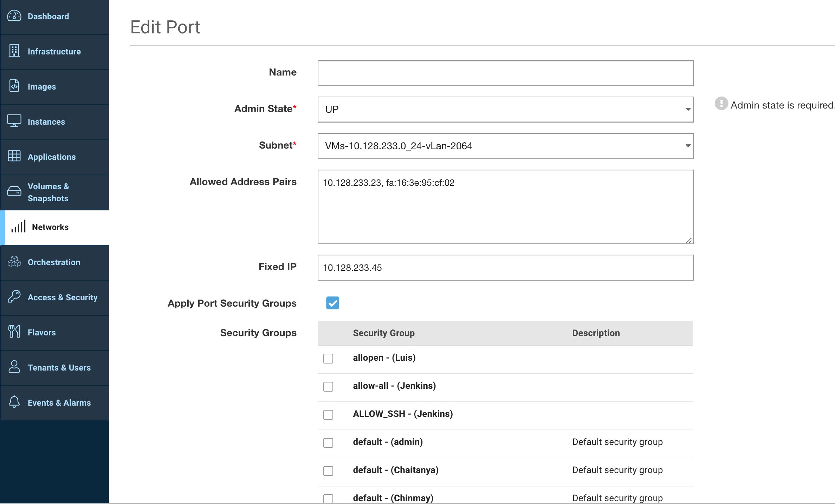The width and height of the screenshot is (835, 504).
Task: Check the allopen - (Luis) security group
Action: [x=328, y=359]
